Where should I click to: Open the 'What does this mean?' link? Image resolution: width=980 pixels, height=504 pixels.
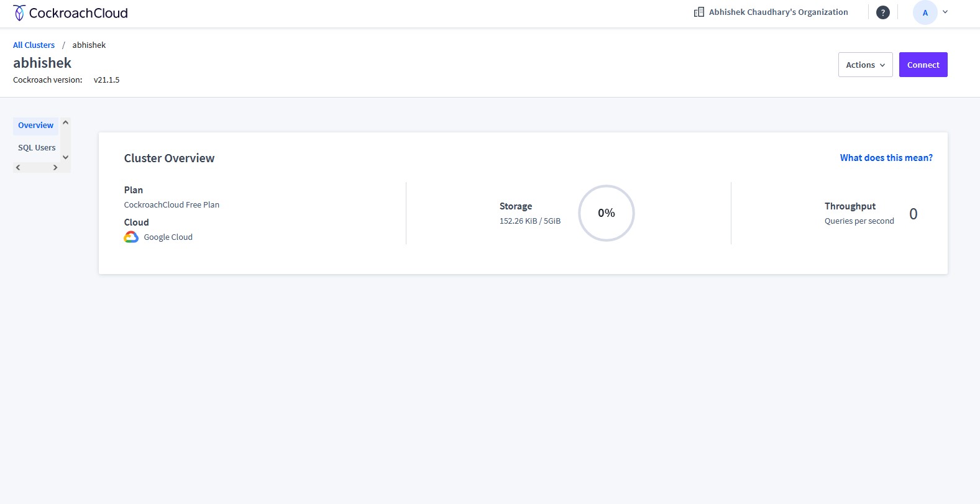point(886,158)
